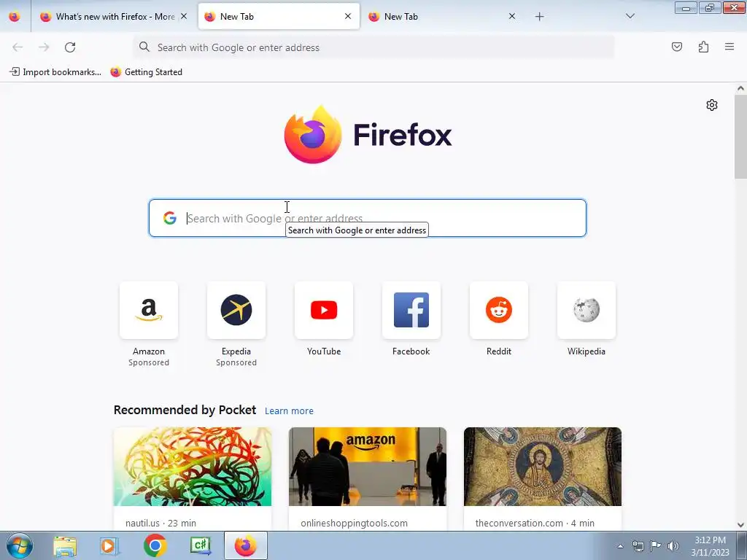747x560 pixels.
Task: Open Getting Started bookmark
Action: pyautogui.click(x=146, y=72)
